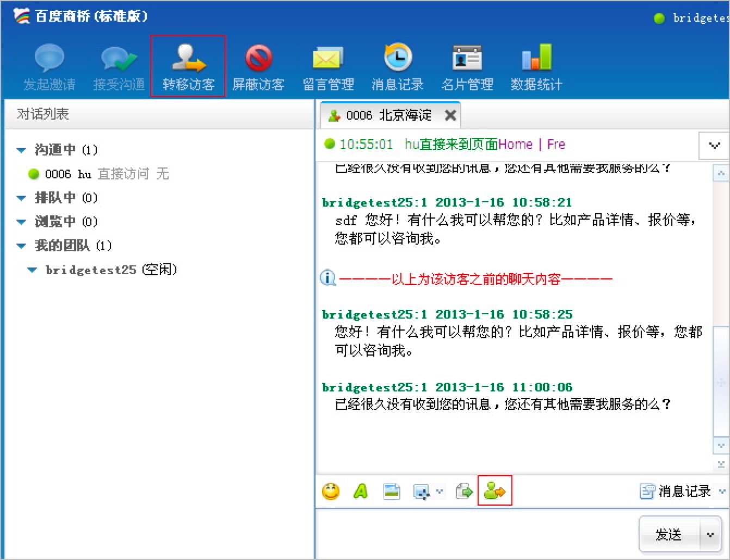Open 名片管理 (business card management)
This screenshot has width=730, height=560.
(467, 65)
